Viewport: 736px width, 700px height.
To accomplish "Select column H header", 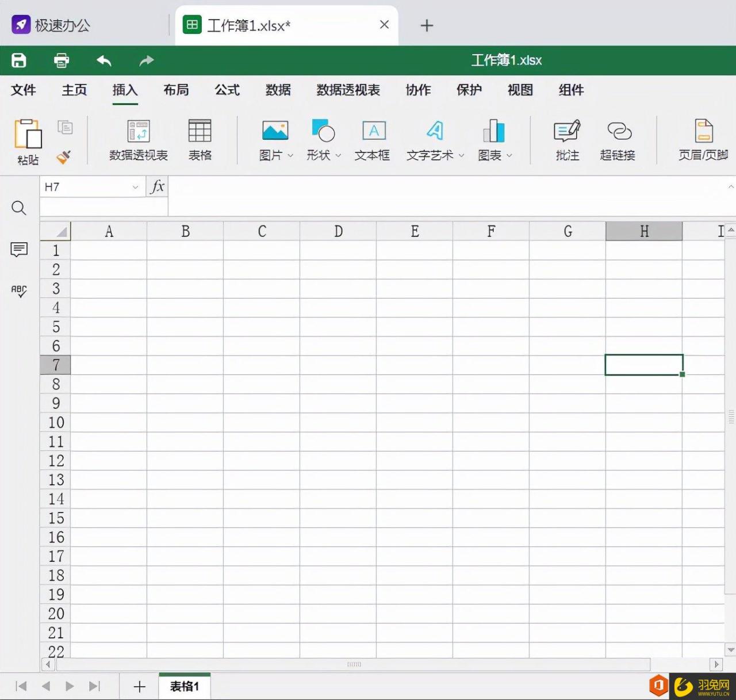I will pos(644,231).
